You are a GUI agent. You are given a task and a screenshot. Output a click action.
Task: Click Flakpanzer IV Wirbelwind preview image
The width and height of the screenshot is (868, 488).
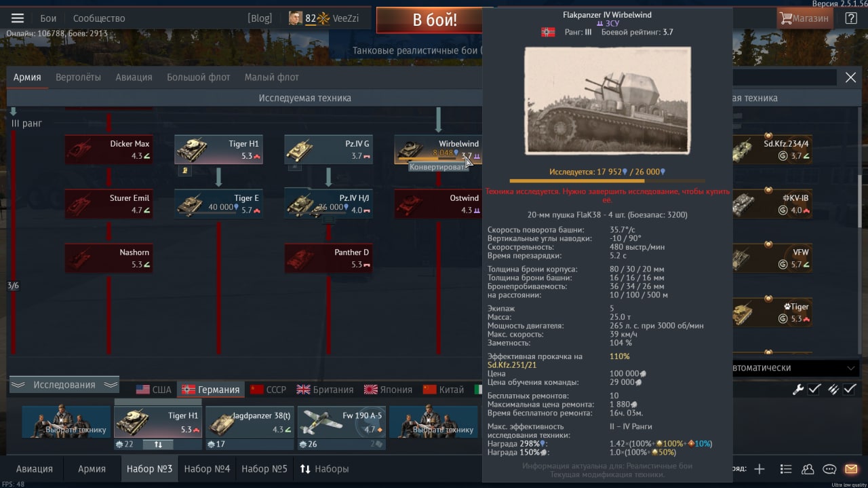(x=608, y=101)
